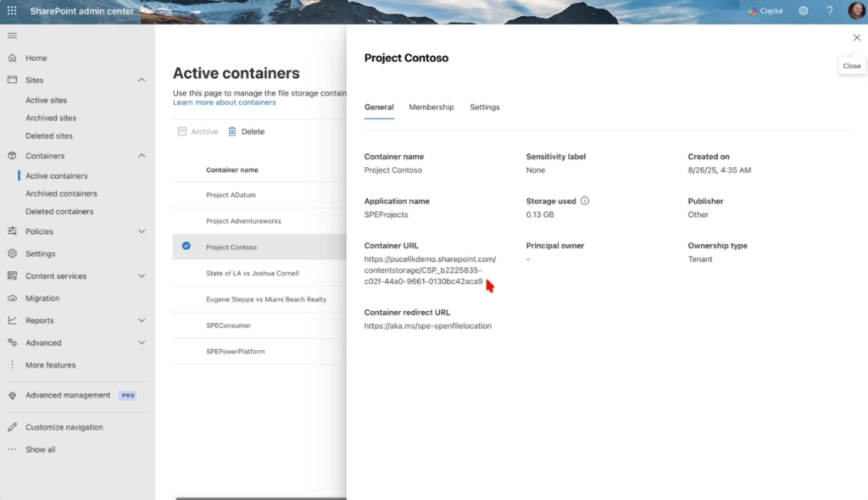Switch to the Settings tab in panel

(x=485, y=107)
